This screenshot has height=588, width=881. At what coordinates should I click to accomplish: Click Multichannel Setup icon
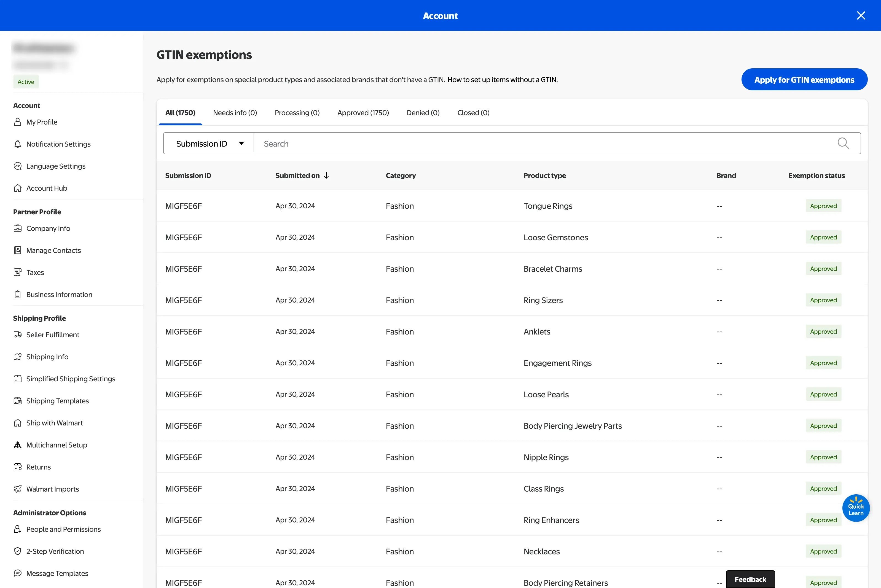[18, 445]
